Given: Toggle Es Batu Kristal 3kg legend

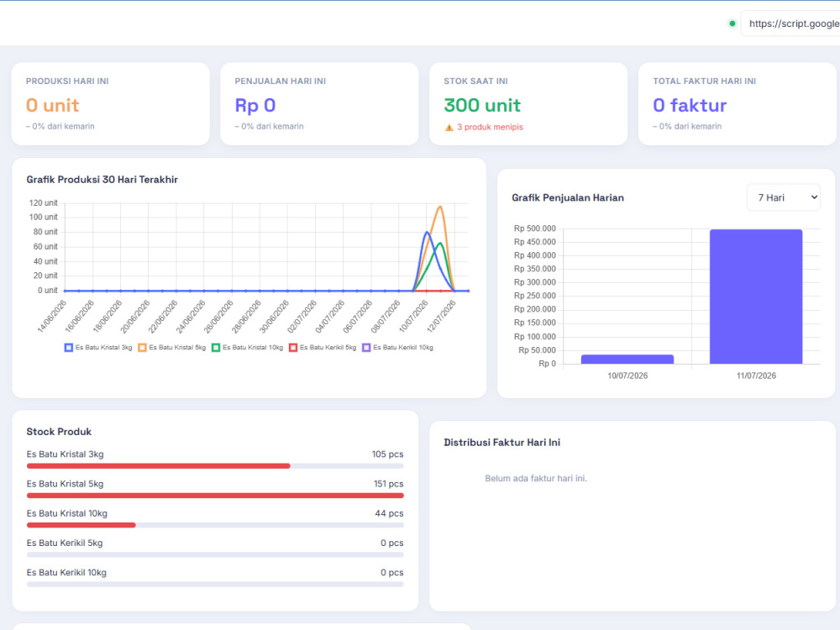Looking at the screenshot, I should pos(98,348).
